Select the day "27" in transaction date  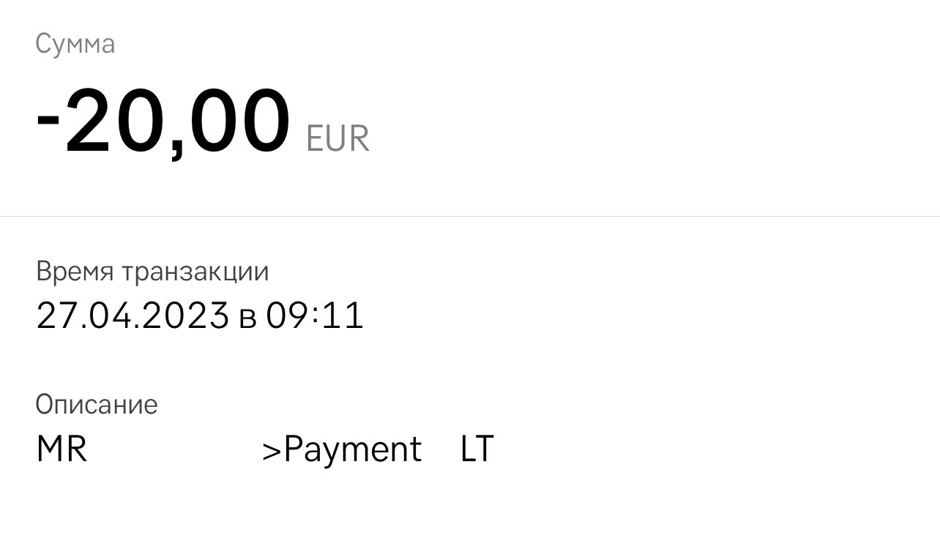click(53, 316)
